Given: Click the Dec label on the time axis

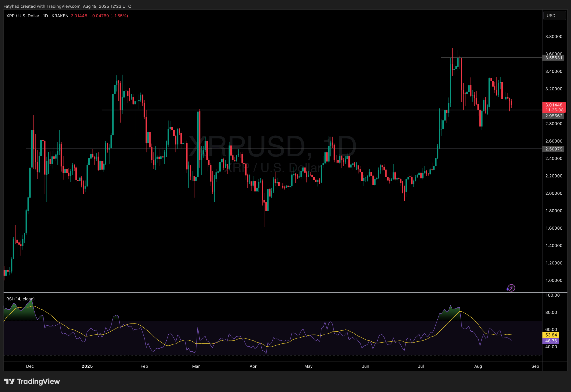Looking at the screenshot, I should coord(30,366).
